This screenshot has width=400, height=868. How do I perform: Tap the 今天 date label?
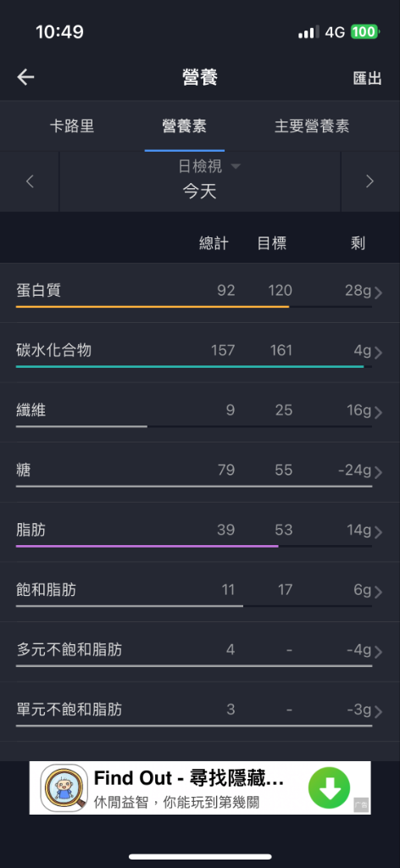(200, 192)
